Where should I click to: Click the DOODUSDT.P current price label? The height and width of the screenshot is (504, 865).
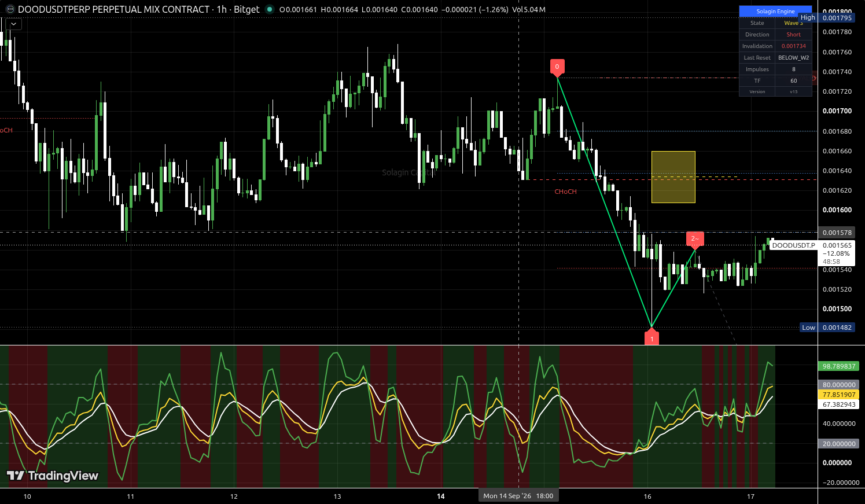click(793, 245)
